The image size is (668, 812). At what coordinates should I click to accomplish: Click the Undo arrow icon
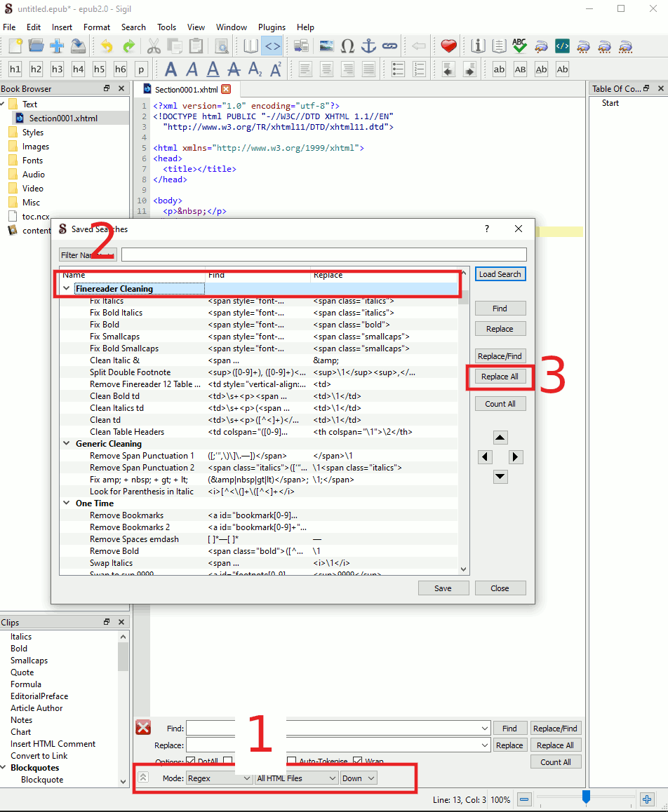click(x=107, y=46)
